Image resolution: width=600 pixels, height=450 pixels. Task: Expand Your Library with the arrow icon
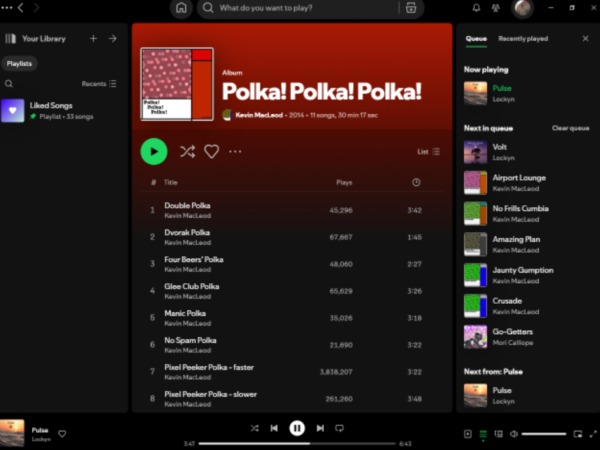point(112,39)
